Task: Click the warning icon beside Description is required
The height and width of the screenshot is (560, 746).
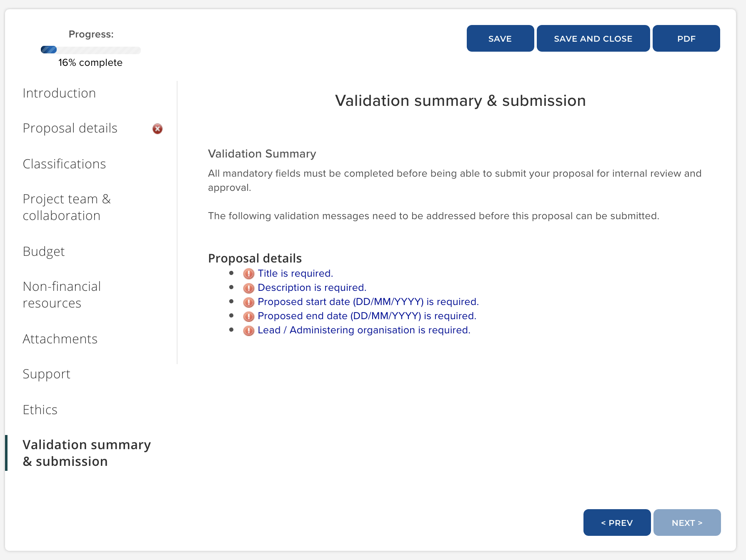Action: point(249,288)
